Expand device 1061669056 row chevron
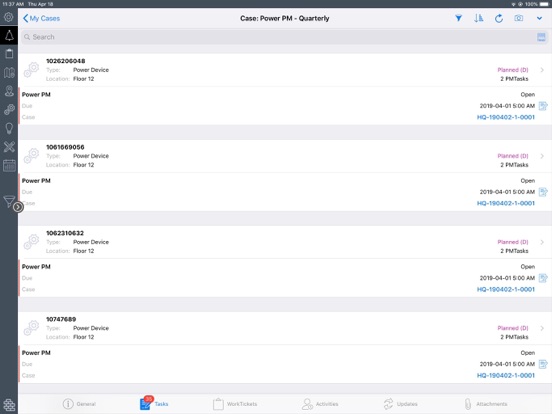 tap(542, 156)
